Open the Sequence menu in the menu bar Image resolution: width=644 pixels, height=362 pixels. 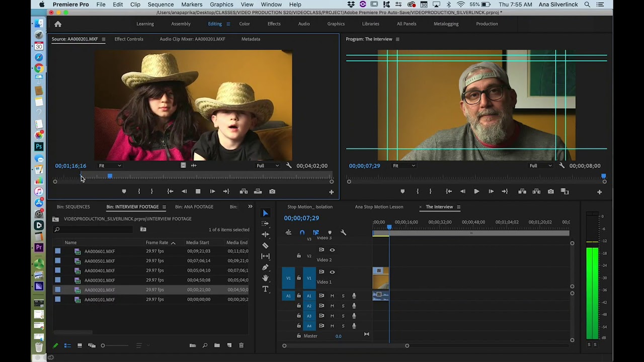click(x=160, y=5)
